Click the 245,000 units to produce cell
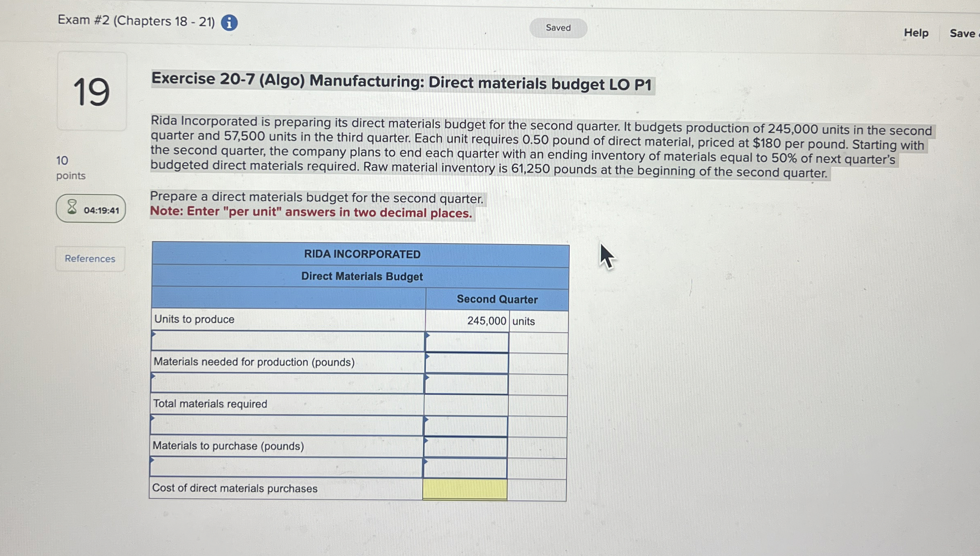 (x=467, y=321)
